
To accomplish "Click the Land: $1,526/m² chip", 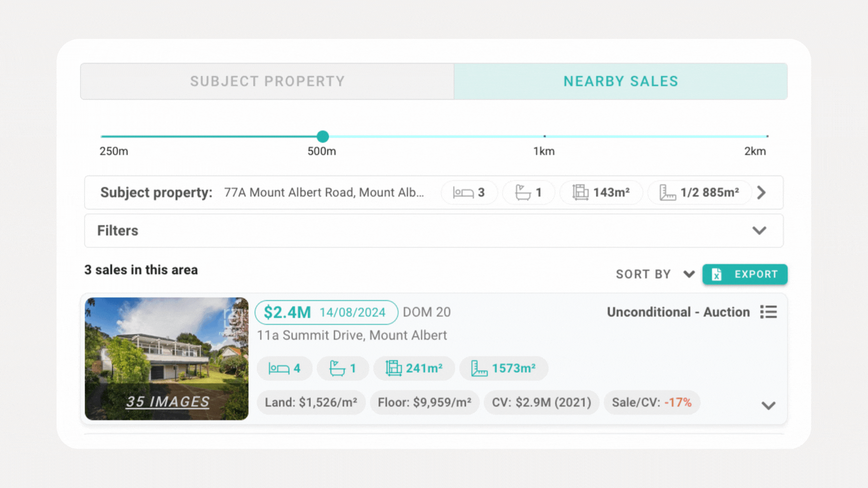I will pos(311,402).
